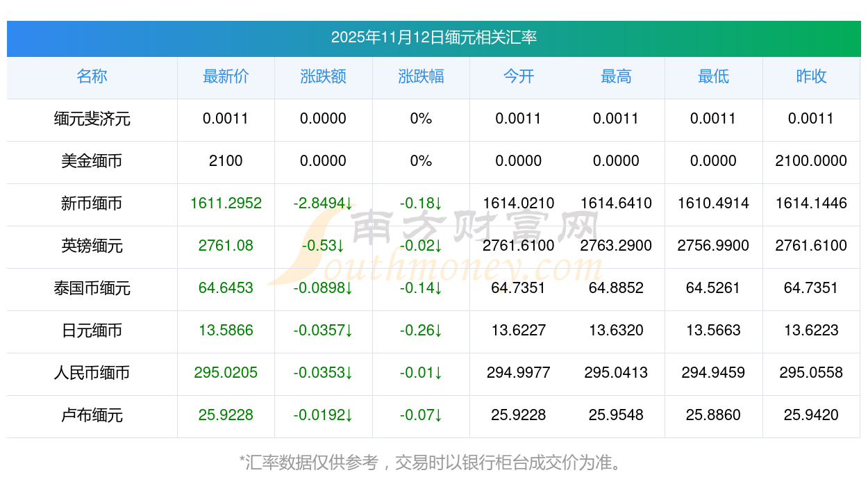Click the 卢布缅元 row name
The height and width of the screenshot is (484, 868).
tap(92, 415)
